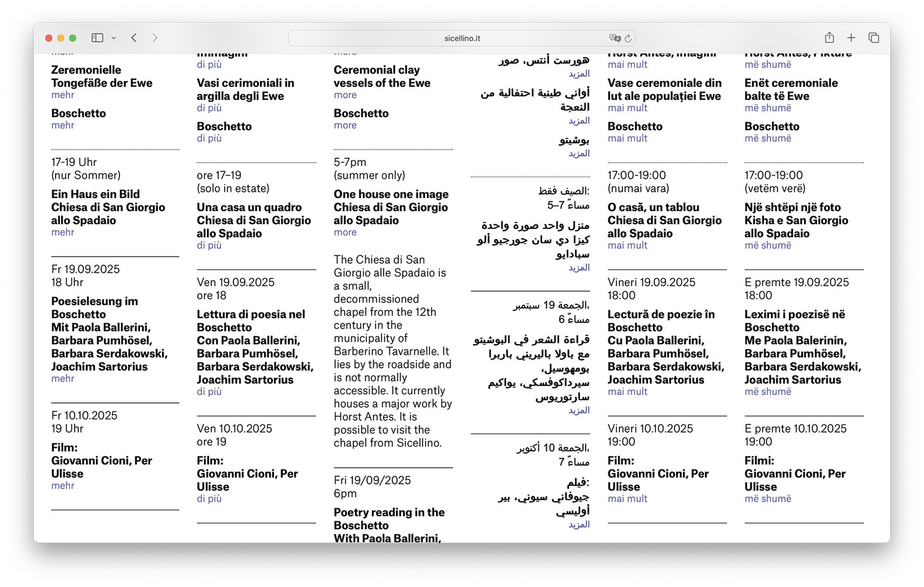Click 'mehr' under Poesielesung im Boschetto
Viewport: 924px width, 587px height.
[63, 378]
